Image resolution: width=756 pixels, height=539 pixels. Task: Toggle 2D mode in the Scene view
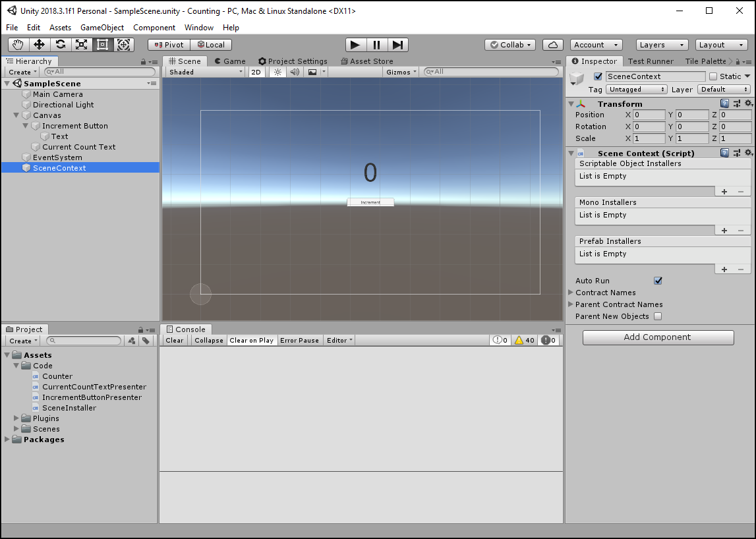(x=256, y=71)
